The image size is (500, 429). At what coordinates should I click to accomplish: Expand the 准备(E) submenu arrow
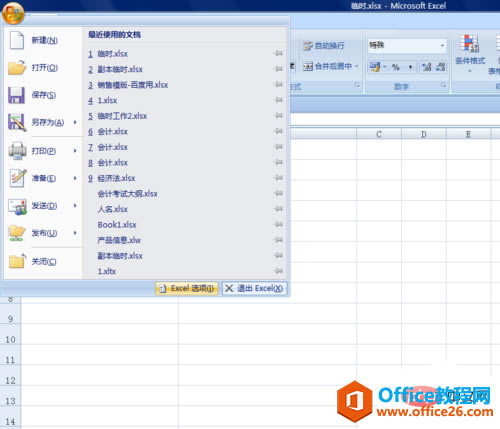point(75,178)
